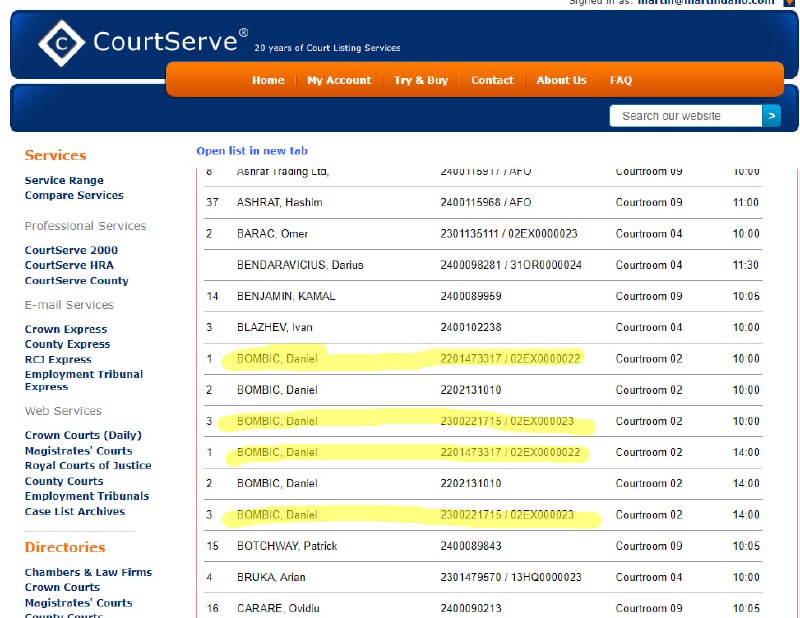Visit Crown Courts (Daily) listings
Image resolution: width=800 pixels, height=618 pixels.
[83, 435]
